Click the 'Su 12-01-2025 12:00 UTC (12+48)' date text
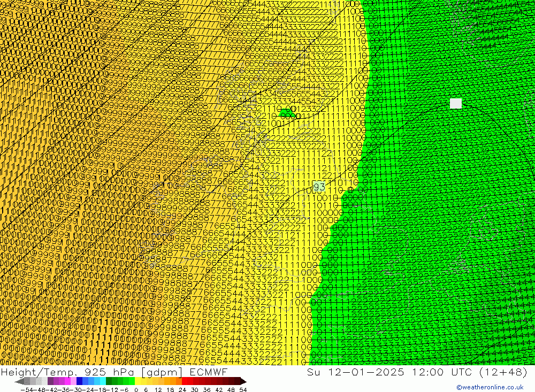This screenshot has width=535, height=392. tap(417, 372)
